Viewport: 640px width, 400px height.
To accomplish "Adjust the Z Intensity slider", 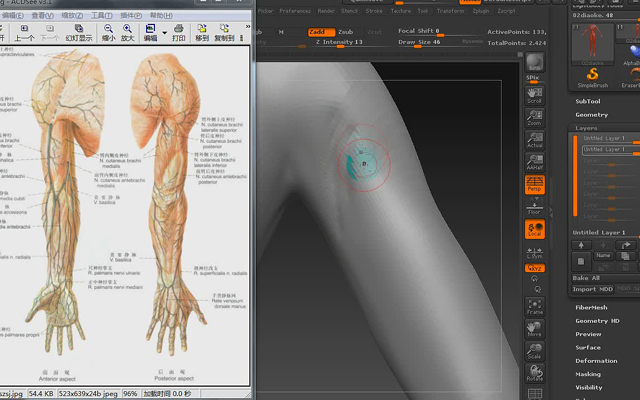I will (x=339, y=43).
